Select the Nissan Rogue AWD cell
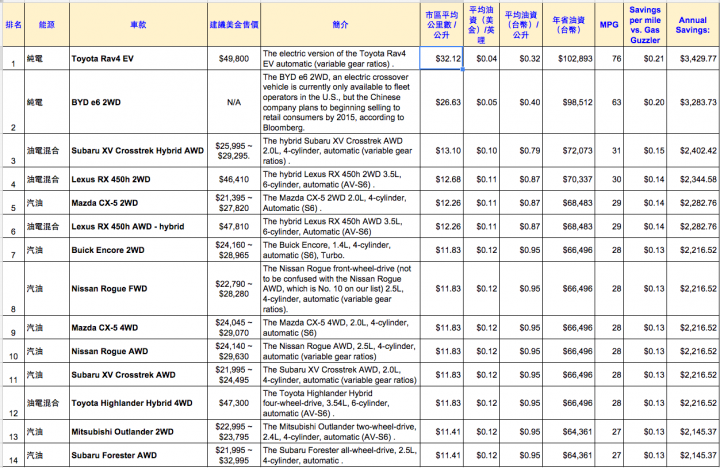720x468 pixels. 138,351
